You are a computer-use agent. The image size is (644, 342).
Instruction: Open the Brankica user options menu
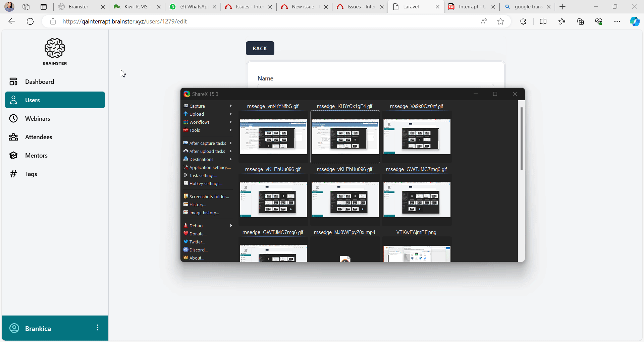[x=97, y=328]
